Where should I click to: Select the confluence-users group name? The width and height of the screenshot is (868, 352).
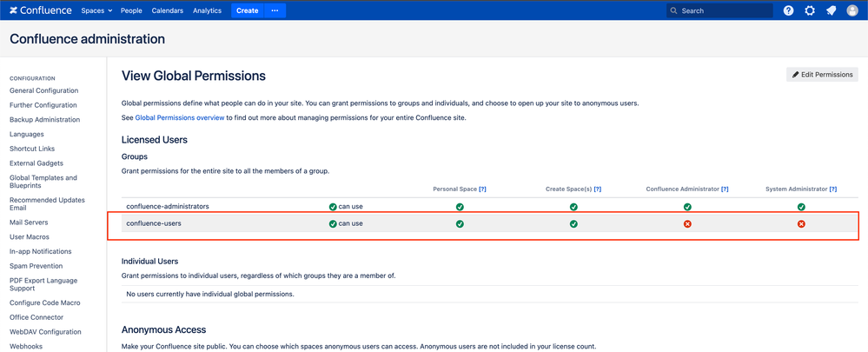(154, 224)
